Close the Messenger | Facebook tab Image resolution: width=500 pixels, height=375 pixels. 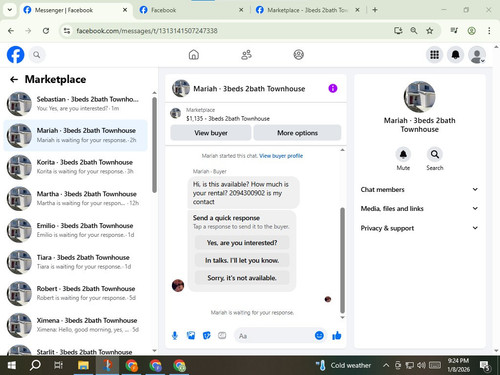(125, 10)
